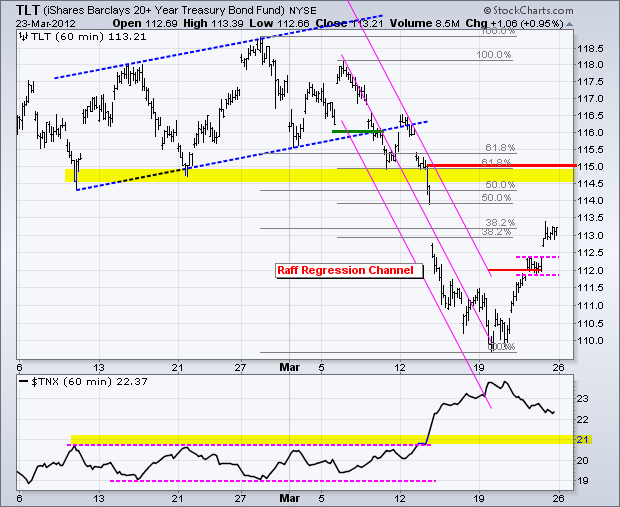This screenshot has height=507, width=620.
Task: Click the Mar month label under the TLT panel
Action: pos(289,367)
